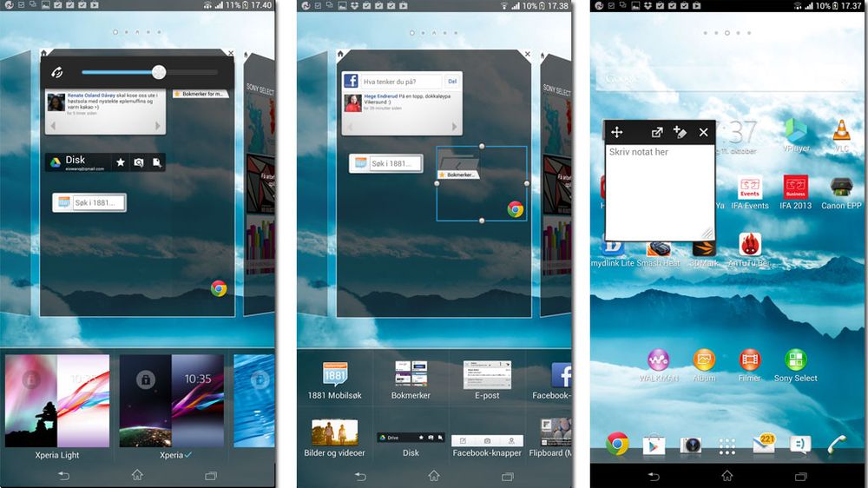This screenshot has height=488, width=868.
Task: Show next post after Hege Endrerud's entry
Action: click(455, 127)
